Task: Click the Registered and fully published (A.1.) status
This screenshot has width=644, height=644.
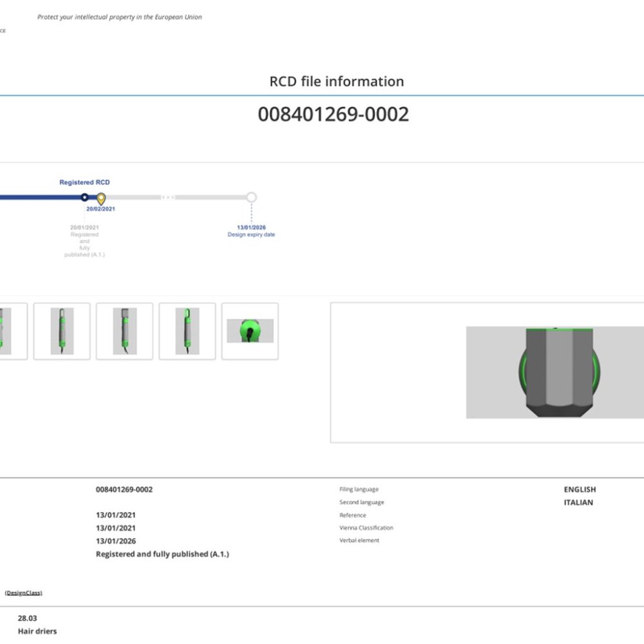Action: [162, 554]
